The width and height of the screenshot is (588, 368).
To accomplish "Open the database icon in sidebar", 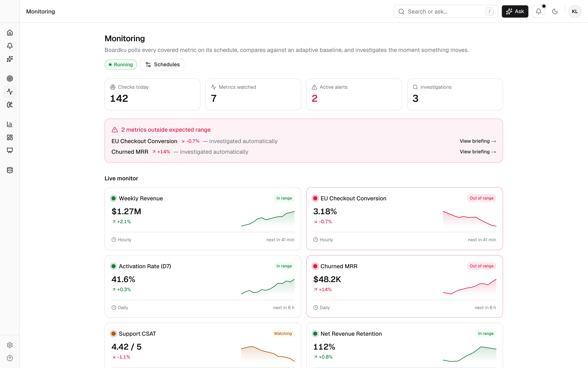I will click(10, 170).
